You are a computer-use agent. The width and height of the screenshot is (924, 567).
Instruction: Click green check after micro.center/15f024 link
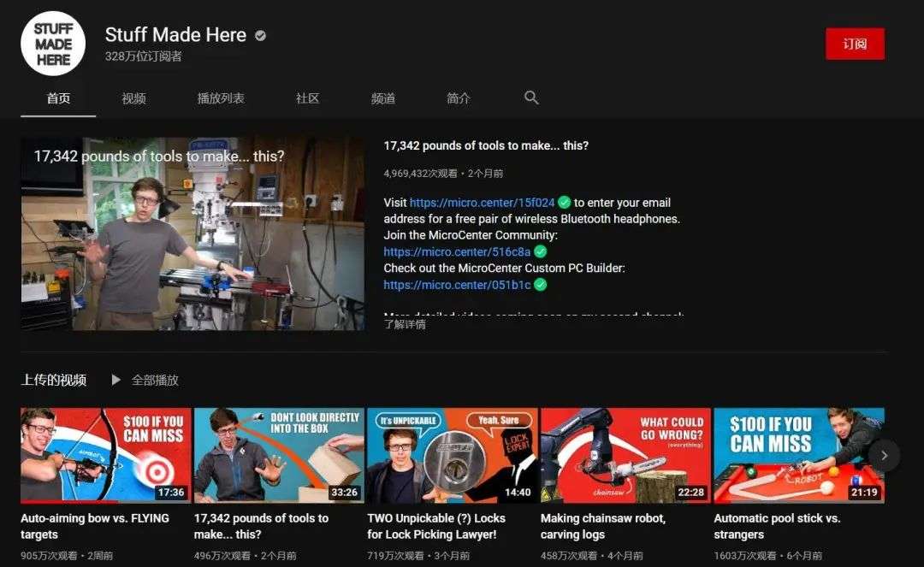(x=564, y=203)
